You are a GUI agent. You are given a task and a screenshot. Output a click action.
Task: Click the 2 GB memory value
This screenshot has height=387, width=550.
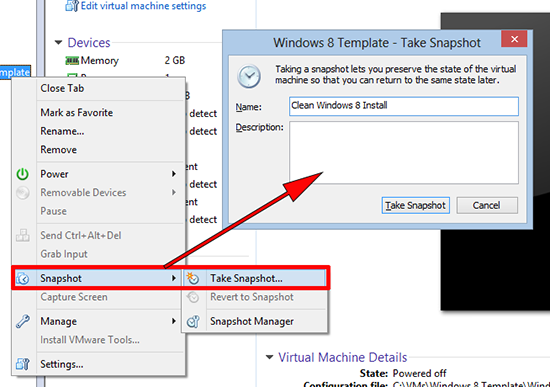pyautogui.click(x=175, y=60)
